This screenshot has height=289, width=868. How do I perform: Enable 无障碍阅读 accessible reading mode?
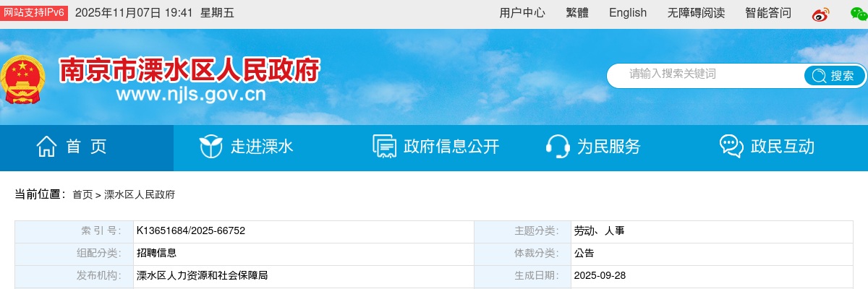pyautogui.click(x=696, y=13)
